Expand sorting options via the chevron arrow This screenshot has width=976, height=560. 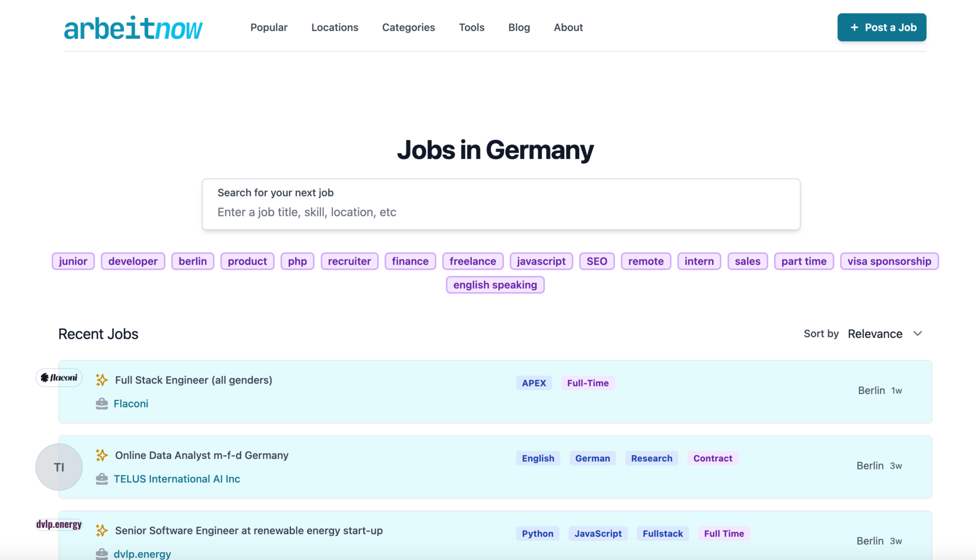click(918, 334)
